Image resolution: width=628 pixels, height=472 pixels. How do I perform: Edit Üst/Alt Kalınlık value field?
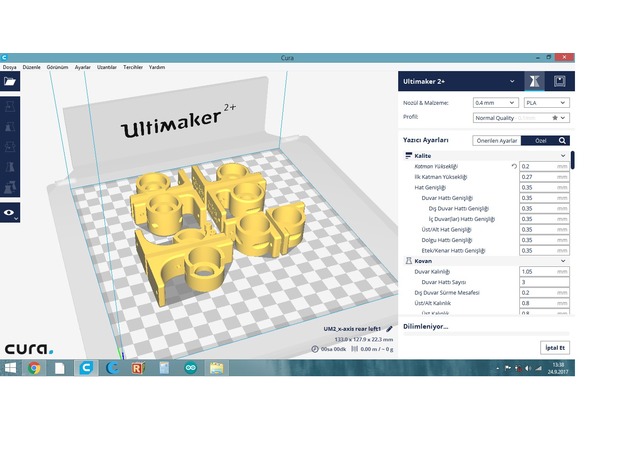pyautogui.click(x=544, y=303)
